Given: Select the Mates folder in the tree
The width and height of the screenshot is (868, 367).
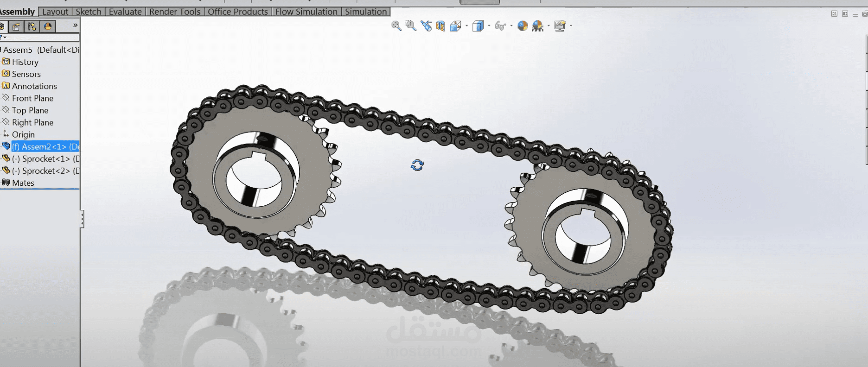Looking at the screenshot, I should tap(23, 183).
